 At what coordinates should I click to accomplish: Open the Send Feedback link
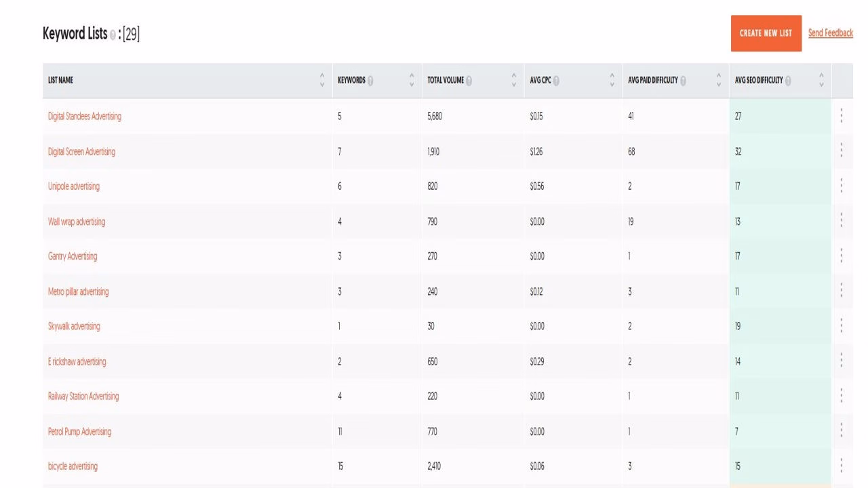coord(830,33)
